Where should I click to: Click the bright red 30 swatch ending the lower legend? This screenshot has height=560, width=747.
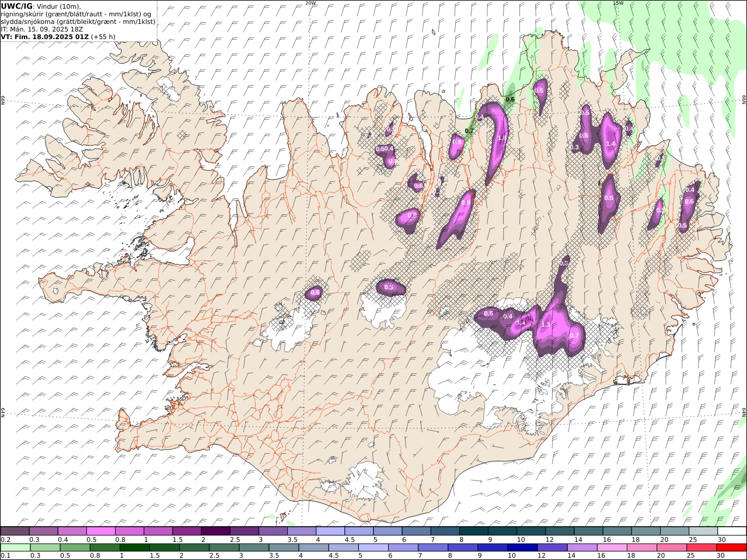pos(731,548)
